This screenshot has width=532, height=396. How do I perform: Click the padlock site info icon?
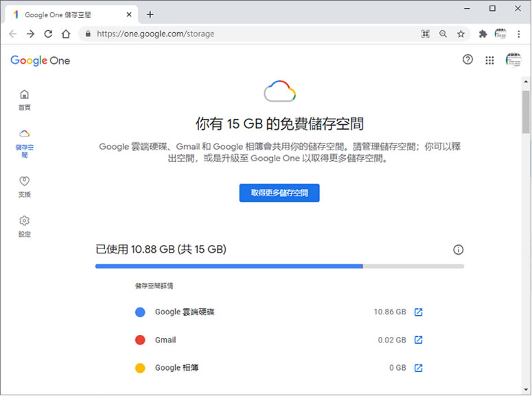tap(88, 34)
